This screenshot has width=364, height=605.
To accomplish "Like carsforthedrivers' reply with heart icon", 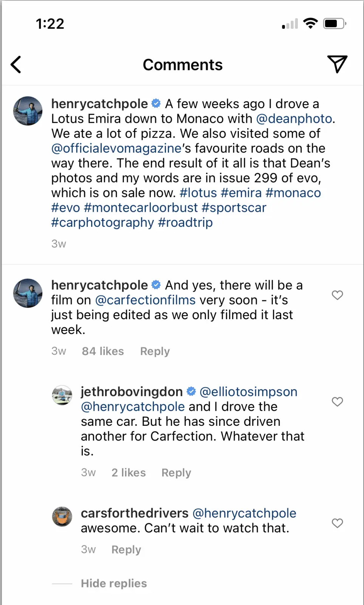I will pyautogui.click(x=337, y=523).
